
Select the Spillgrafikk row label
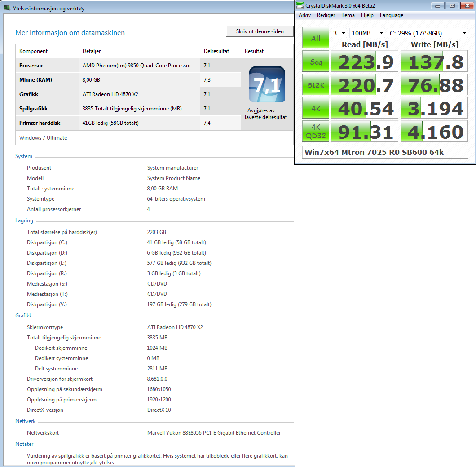tap(33, 109)
